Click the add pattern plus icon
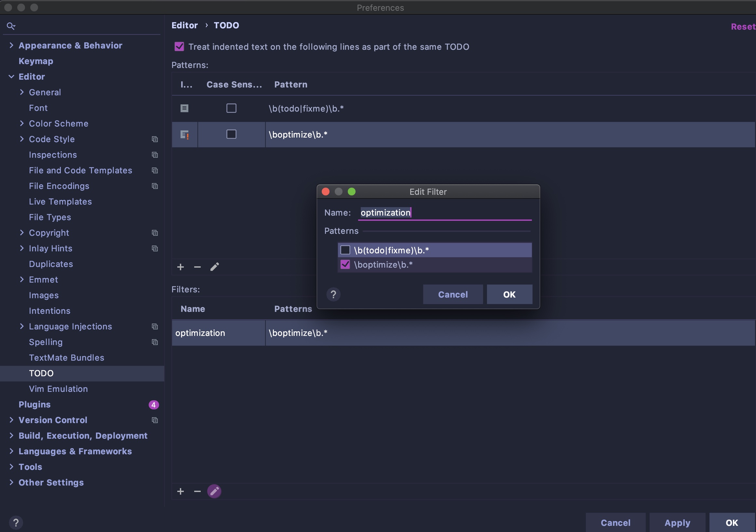 [181, 267]
